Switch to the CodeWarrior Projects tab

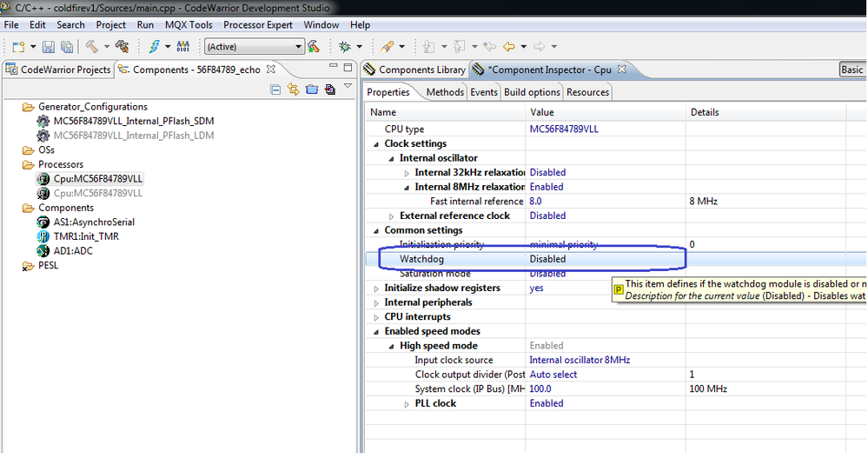click(58, 70)
